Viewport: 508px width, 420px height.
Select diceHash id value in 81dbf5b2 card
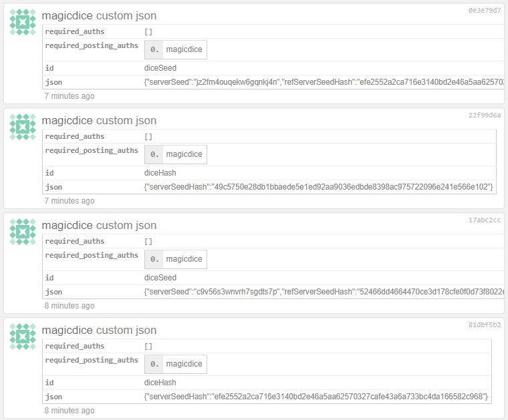coord(160,383)
